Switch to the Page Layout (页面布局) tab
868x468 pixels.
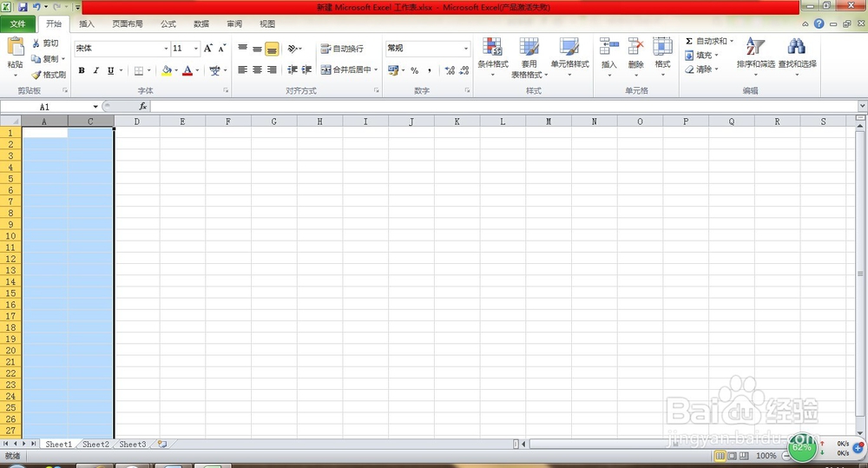[128, 23]
